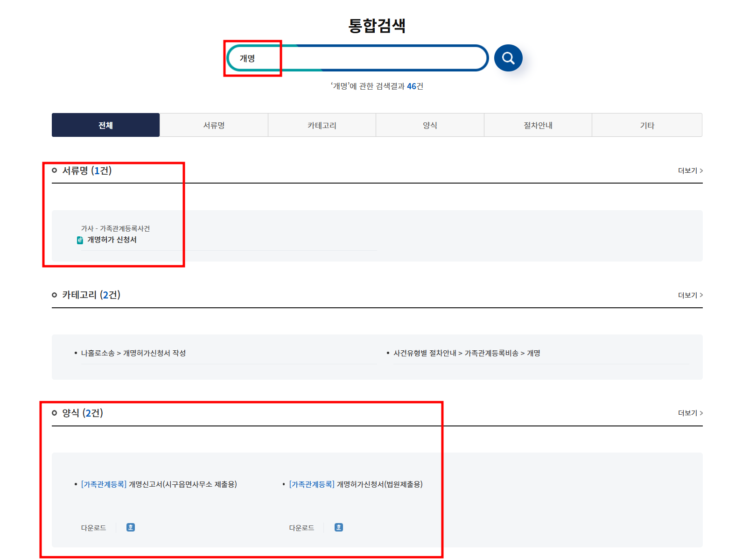The image size is (756, 560).
Task: Expand 더보기 for the 양식 section
Action: (690, 413)
